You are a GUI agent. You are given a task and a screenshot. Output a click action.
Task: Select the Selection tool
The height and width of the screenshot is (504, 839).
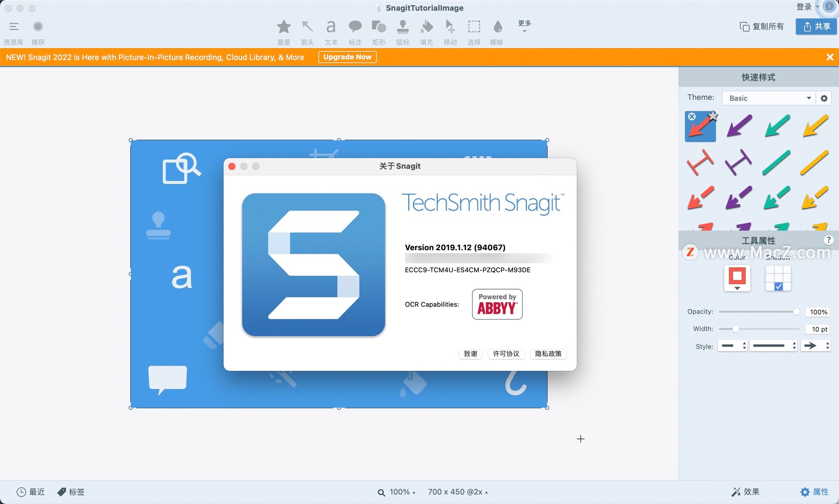point(473,27)
